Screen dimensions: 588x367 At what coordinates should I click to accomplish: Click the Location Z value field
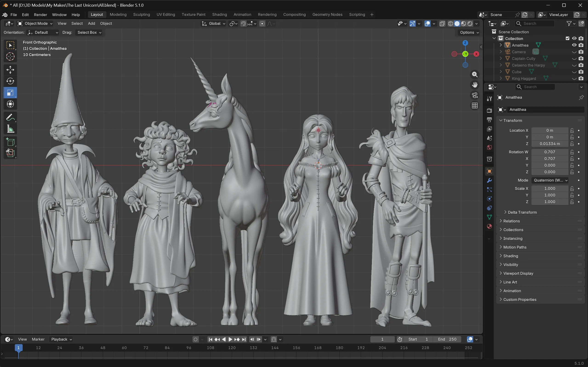[x=550, y=144]
